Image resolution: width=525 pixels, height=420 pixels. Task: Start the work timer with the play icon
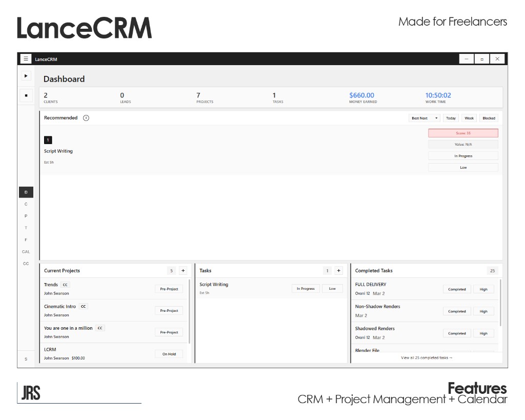26,75
